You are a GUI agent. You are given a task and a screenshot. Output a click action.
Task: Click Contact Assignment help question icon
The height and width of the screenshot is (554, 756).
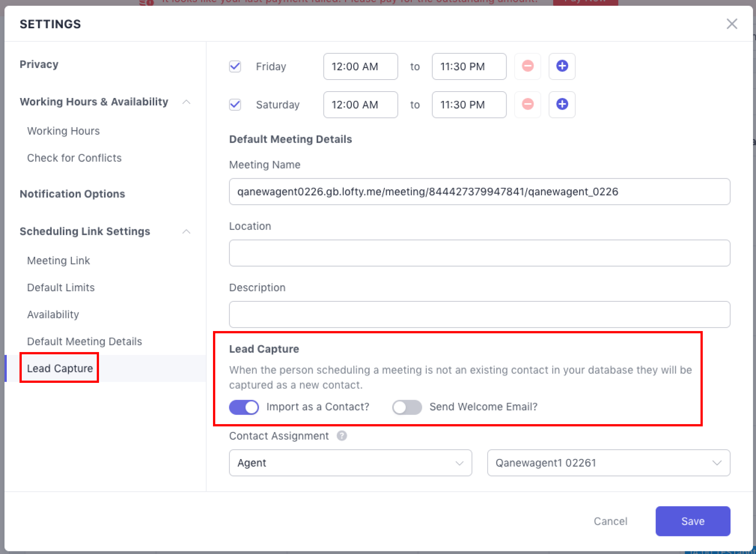click(x=342, y=436)
